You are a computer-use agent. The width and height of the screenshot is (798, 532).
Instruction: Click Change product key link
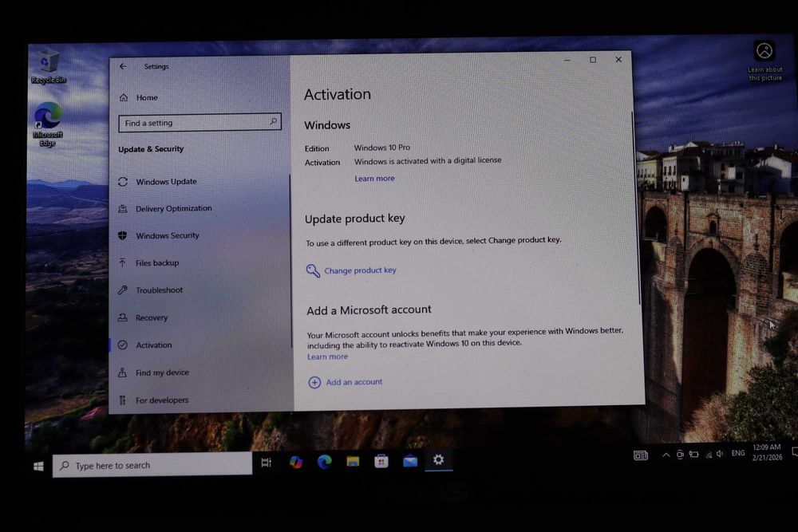tap(361, 270)
